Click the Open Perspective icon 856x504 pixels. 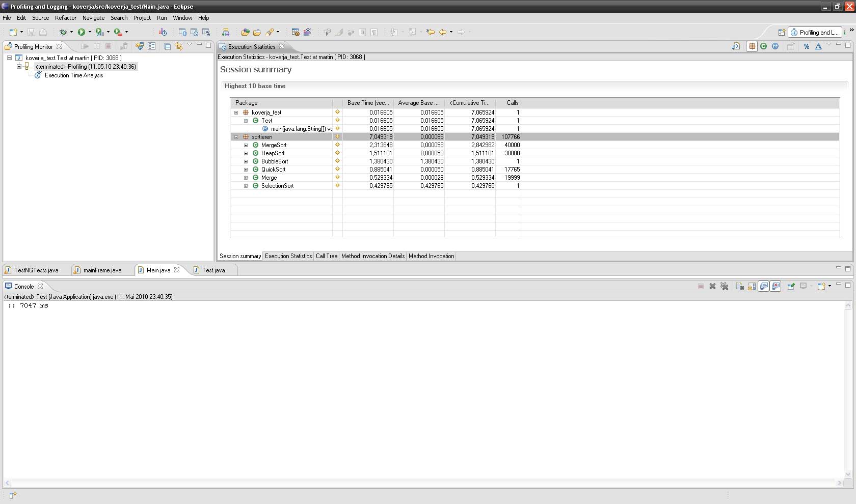tap(782, 32)
